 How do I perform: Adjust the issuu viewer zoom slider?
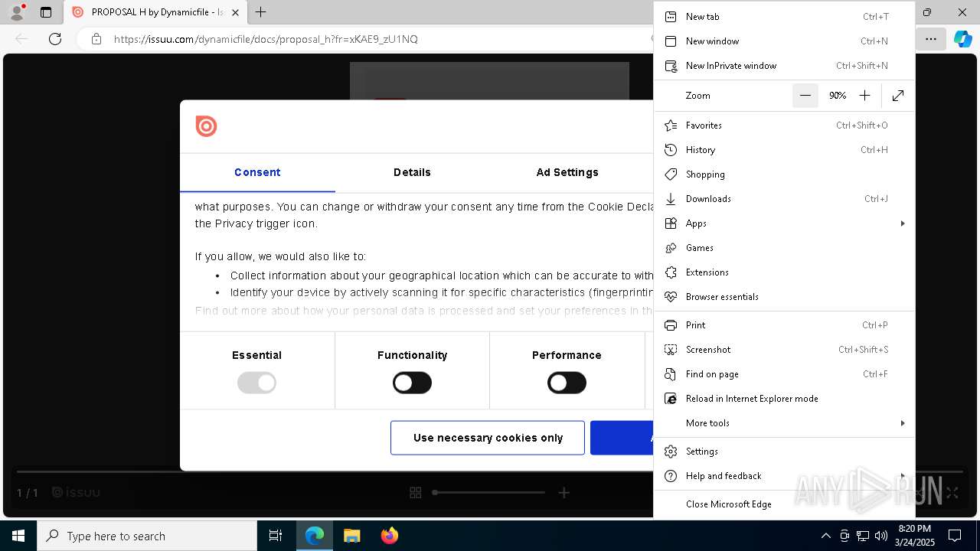pyautogui.click(x=488, y=493)
